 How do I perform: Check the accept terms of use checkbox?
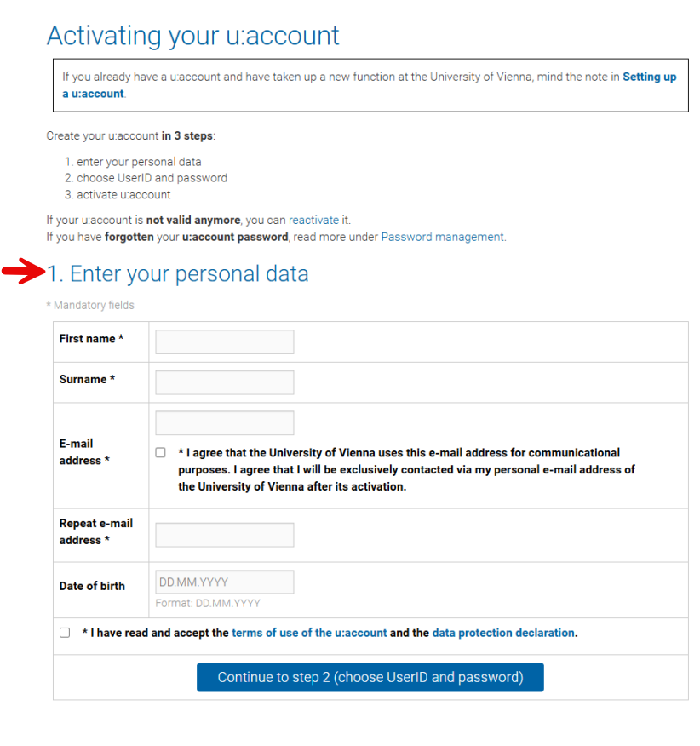coord(65,633)
